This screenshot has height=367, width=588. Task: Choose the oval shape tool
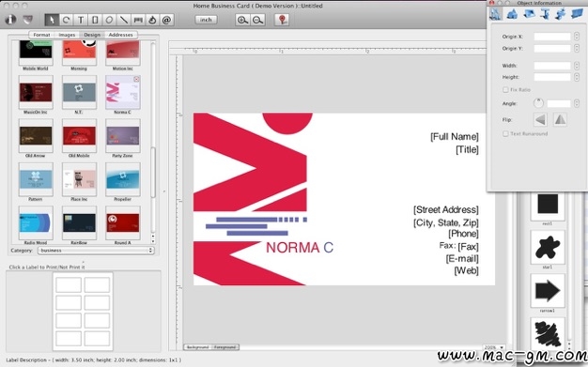click(109, 20)
